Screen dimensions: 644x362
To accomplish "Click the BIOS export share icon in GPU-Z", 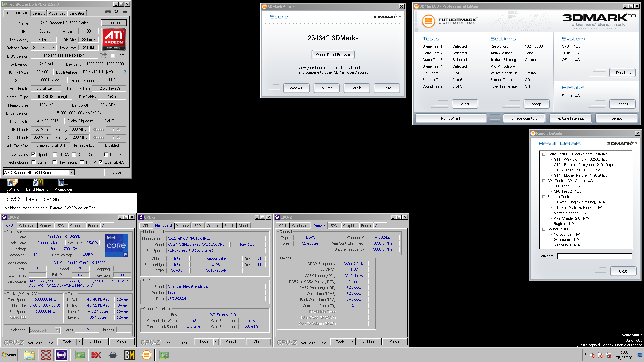I will 103,56.
